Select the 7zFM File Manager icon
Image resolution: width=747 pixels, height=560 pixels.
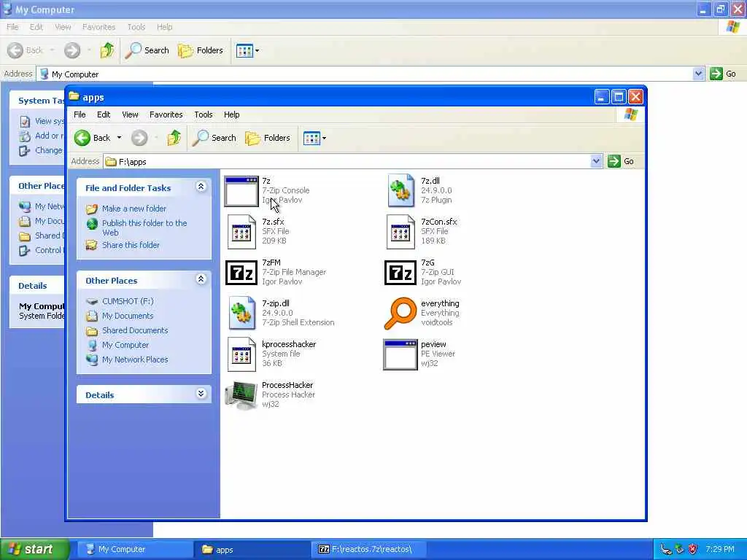click(241, 273)
